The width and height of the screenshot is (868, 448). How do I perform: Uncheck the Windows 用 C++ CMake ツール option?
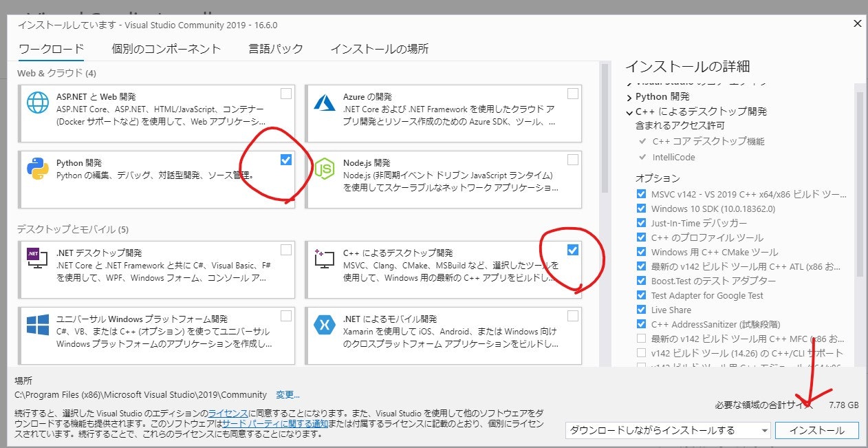point(641,252)
